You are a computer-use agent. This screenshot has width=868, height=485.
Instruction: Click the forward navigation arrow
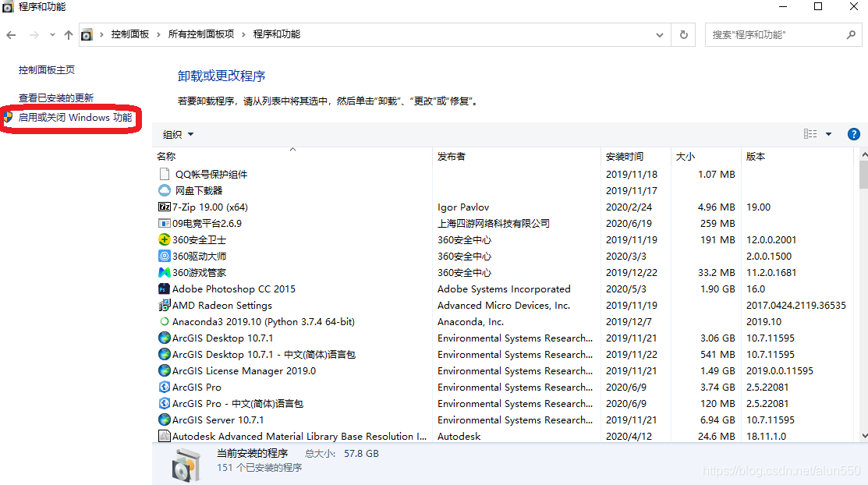pyautogui.click(x=34, y=35)
